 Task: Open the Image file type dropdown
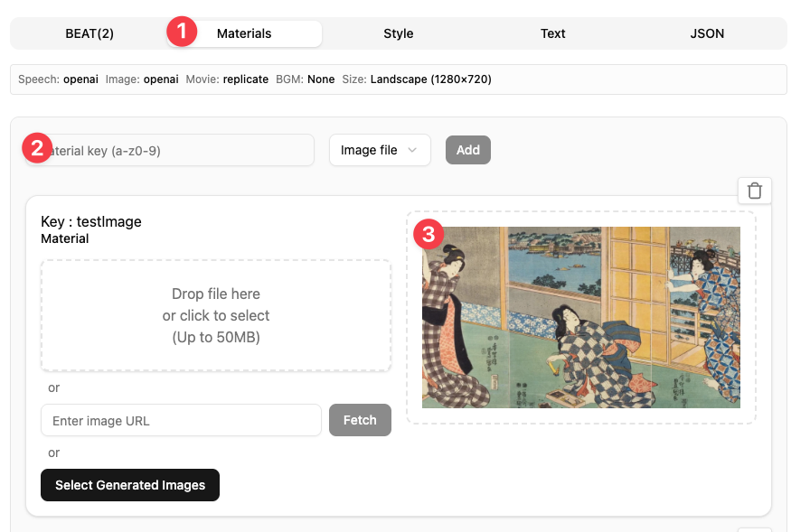coord(380,150)
